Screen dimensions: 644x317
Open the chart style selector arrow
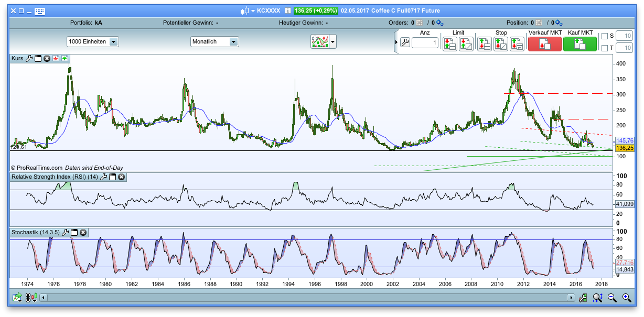[331, 41]
